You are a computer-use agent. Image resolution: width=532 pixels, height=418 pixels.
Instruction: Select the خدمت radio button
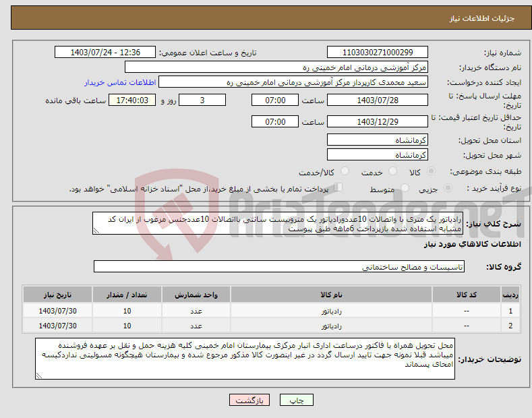392,171
